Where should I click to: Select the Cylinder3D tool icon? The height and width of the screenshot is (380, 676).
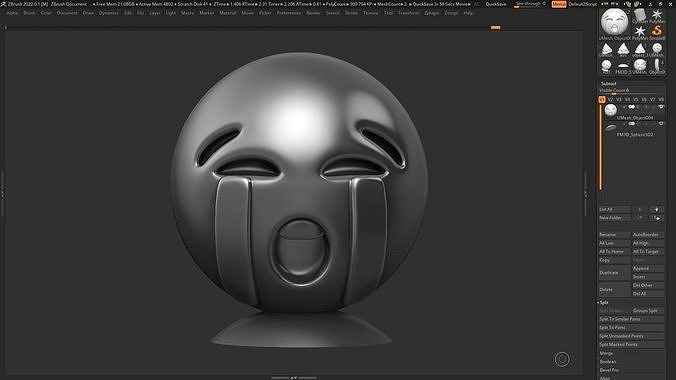(640, 15)
